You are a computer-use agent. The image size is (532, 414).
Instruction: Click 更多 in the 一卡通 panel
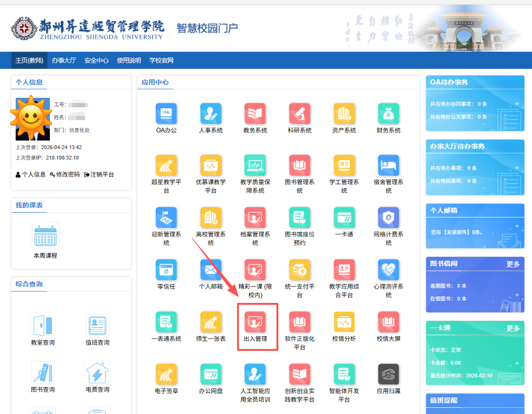[x=513, y=328]
